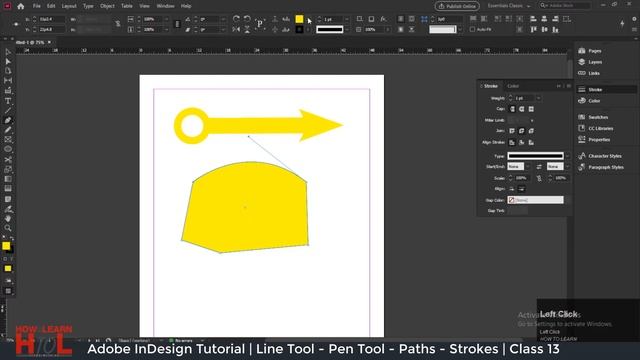This screenshot has height=360, width=640.
Task: Open the Layers panel
Action: click(591, 62)
